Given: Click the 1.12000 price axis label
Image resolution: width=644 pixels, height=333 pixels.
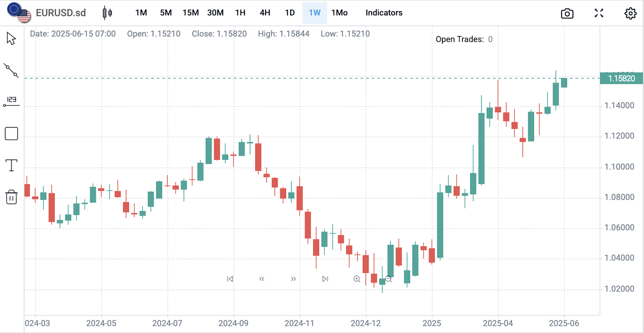Looking at the screenshot, I should (x=619, y=136).
